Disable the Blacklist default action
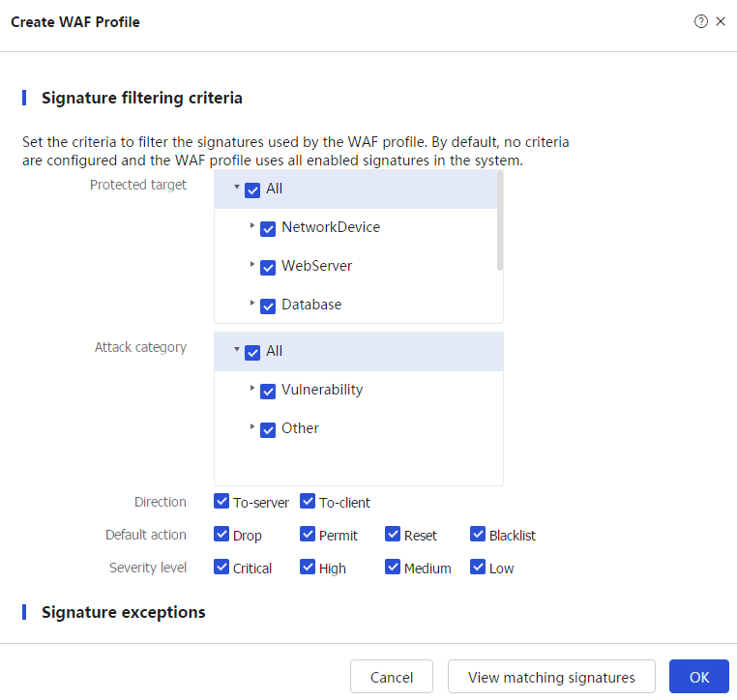Screen dimensions: 737x700 478,534
